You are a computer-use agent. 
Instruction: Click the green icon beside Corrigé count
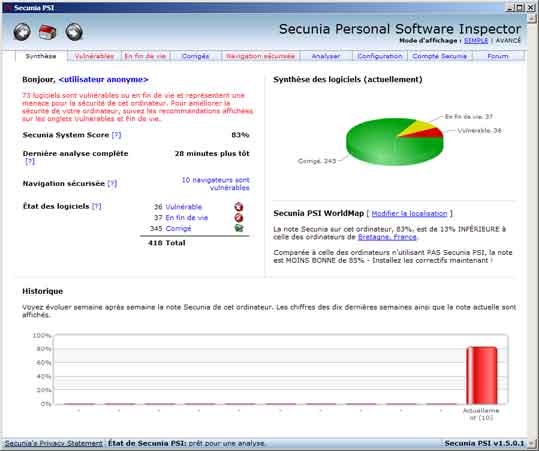point(239,228)
